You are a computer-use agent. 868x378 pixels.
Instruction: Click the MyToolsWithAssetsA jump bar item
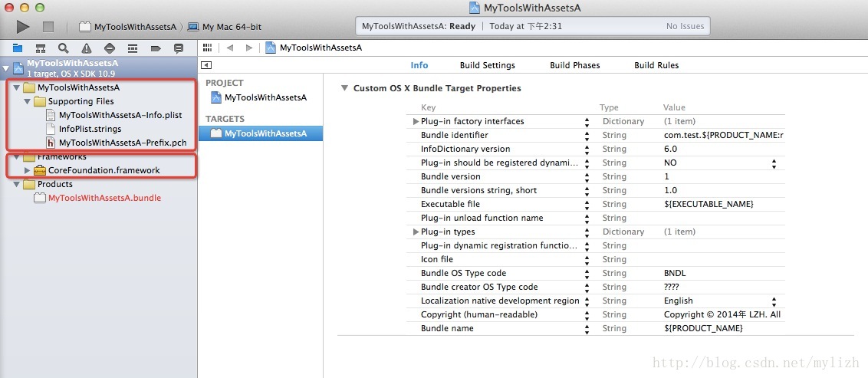(x=314, y=48)
